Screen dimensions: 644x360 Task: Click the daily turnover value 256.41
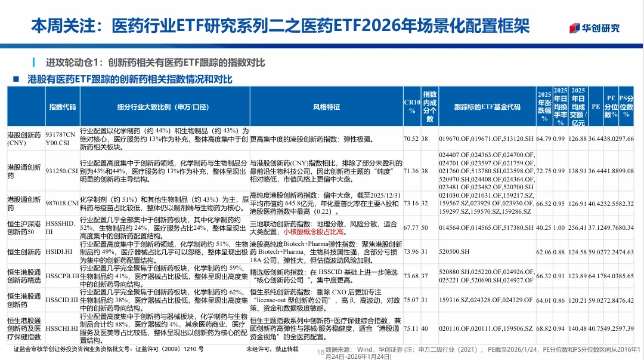pyautogui.click(x=577, y=227)
